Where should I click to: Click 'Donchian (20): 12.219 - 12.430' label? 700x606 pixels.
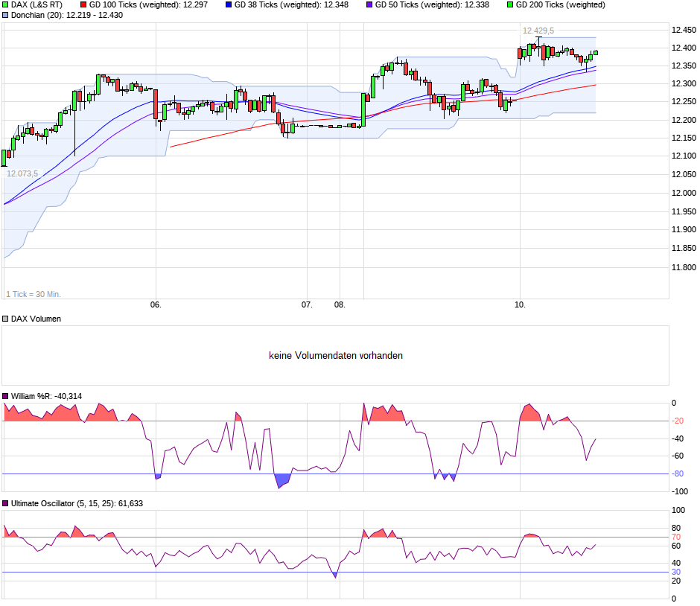(67, 15)
